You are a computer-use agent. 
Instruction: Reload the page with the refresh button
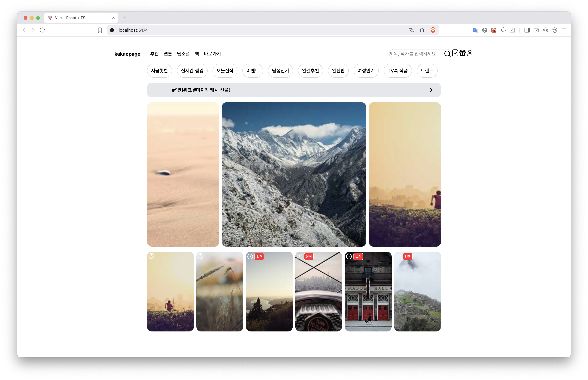[x=42, y=30]
